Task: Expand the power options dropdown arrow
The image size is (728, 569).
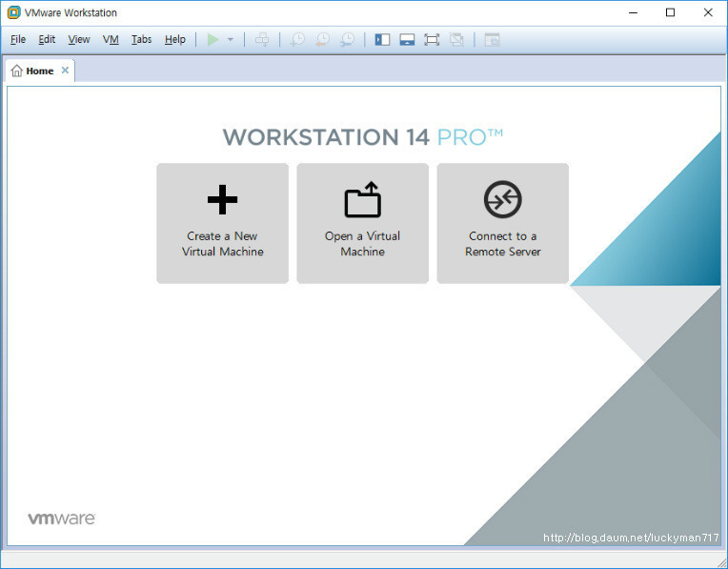Action: (x=231, y=40)
